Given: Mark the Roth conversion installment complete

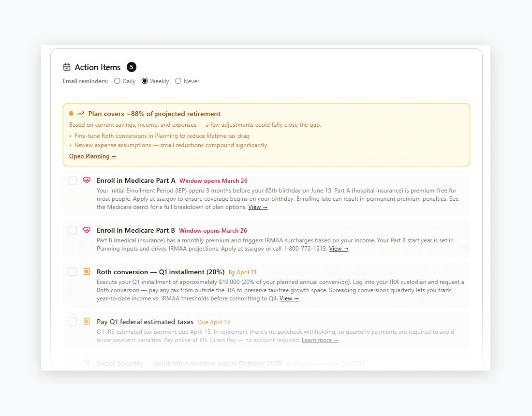Looking at the screenshot, I should pos(73,271).
